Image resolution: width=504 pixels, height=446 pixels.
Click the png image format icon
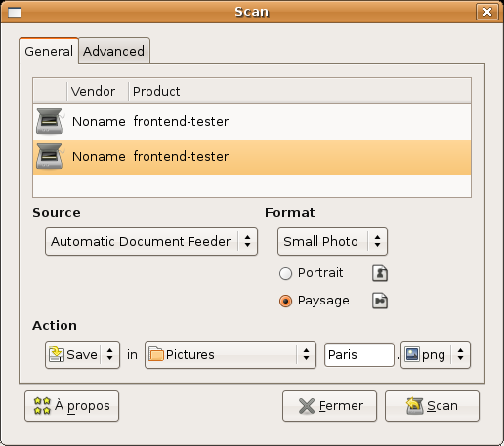pyautogui.click(x=412, y=354)
